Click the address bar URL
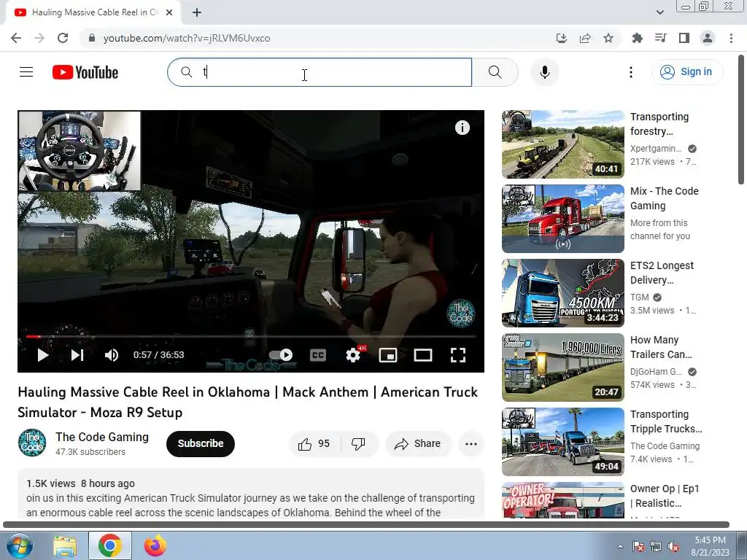The height and width of the screenshot is (560, 747). pyautogui.click(x=187, y=38)
